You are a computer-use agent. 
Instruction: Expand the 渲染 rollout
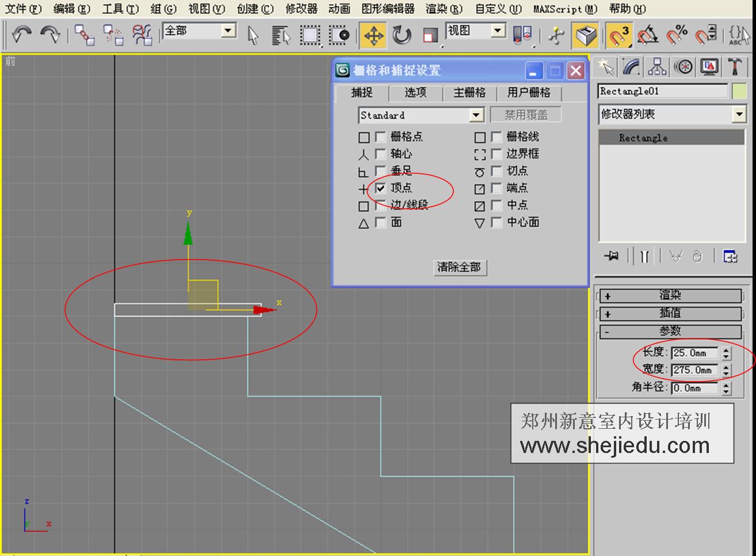pos(671,295)
